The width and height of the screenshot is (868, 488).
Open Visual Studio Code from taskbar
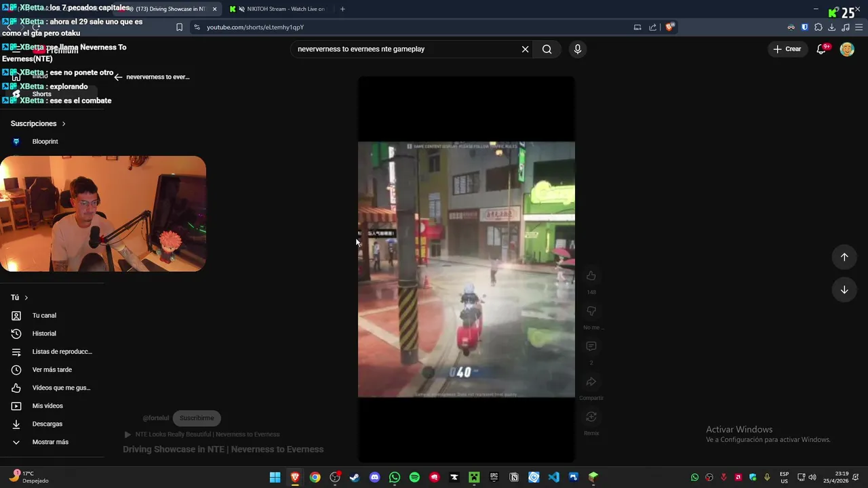tap(553, 477)
